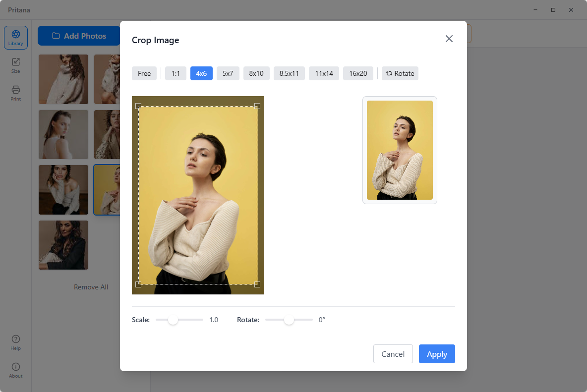
Task: Click Remove All to clear photos
Action: tap(91, 287)
